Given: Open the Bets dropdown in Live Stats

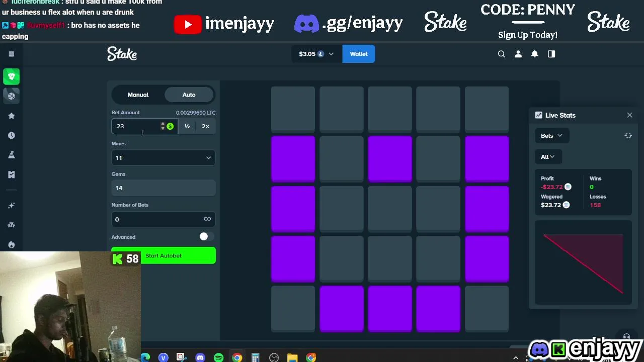Looking at the screenshot, I should point(551,136).
